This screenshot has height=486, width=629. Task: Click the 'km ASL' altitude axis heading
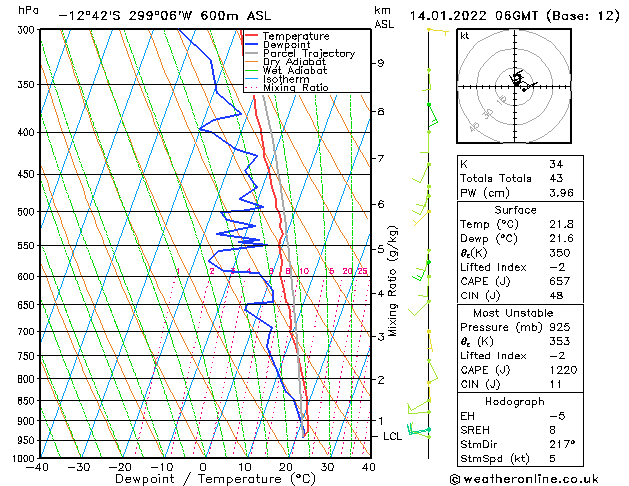(x=384, y=17)
